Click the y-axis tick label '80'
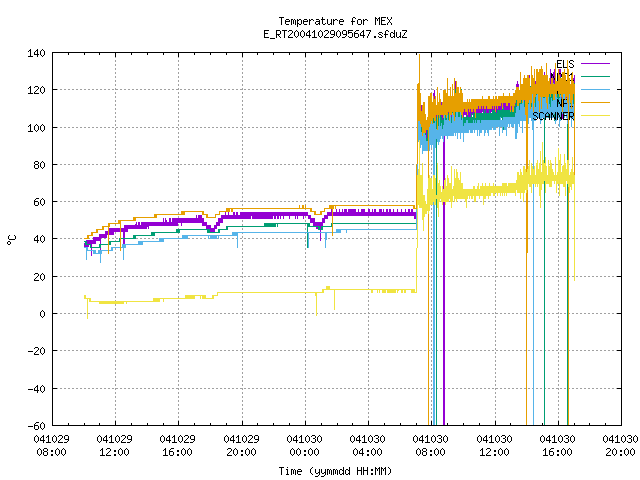 pos(39,165)
